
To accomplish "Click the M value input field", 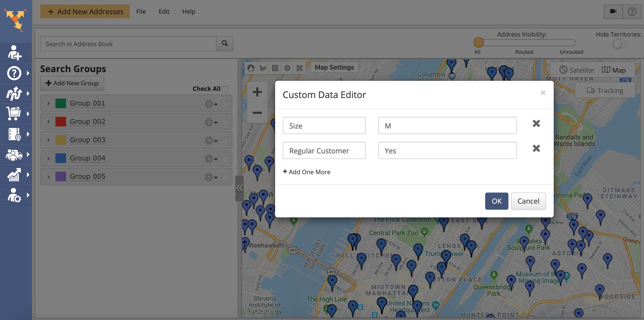I will tap(447, 125).
